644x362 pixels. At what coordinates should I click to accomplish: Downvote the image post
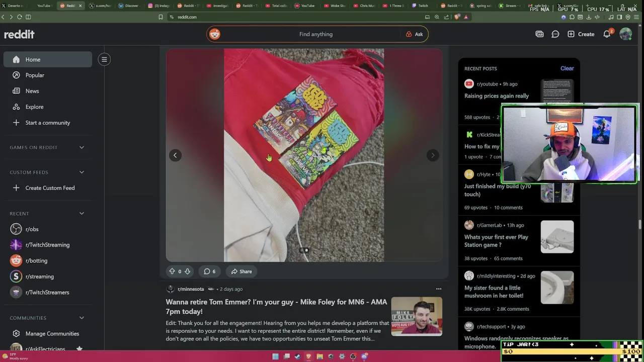click(x=187, y=271)
